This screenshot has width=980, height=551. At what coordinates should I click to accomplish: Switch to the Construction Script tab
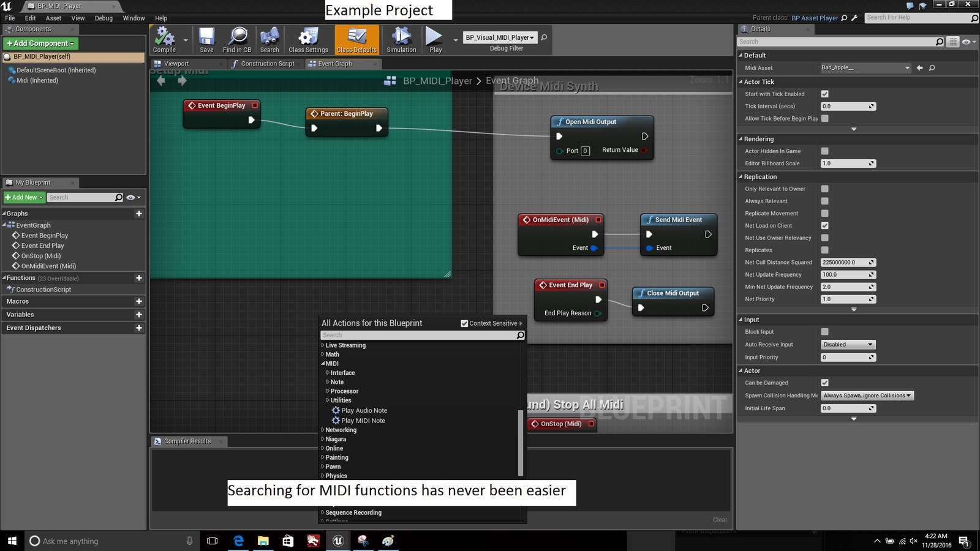click(x=267, y=64)
